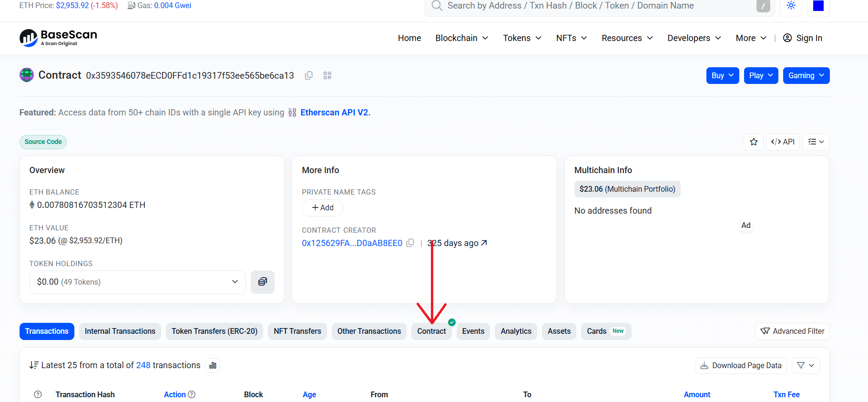Select the Token Transfers (ERC-20) tab
The height and width of the screenshot is (402, 868).
(x=214, y=331)
